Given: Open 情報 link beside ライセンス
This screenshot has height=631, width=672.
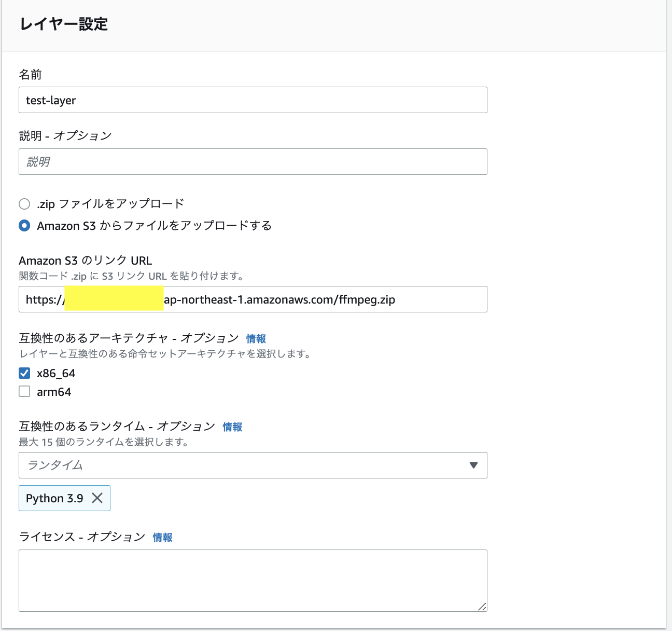Looking at the screenshot, I should [x=162, y=537].
